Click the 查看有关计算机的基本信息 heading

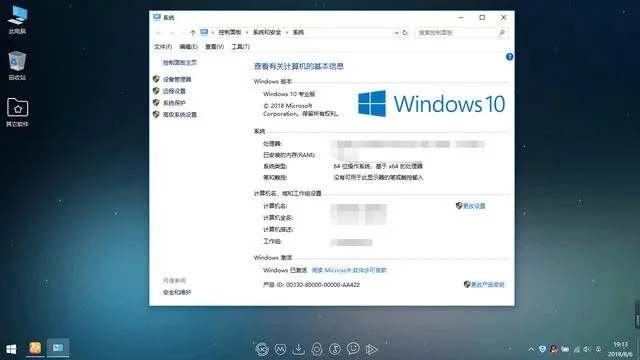(x=299, y=66)
